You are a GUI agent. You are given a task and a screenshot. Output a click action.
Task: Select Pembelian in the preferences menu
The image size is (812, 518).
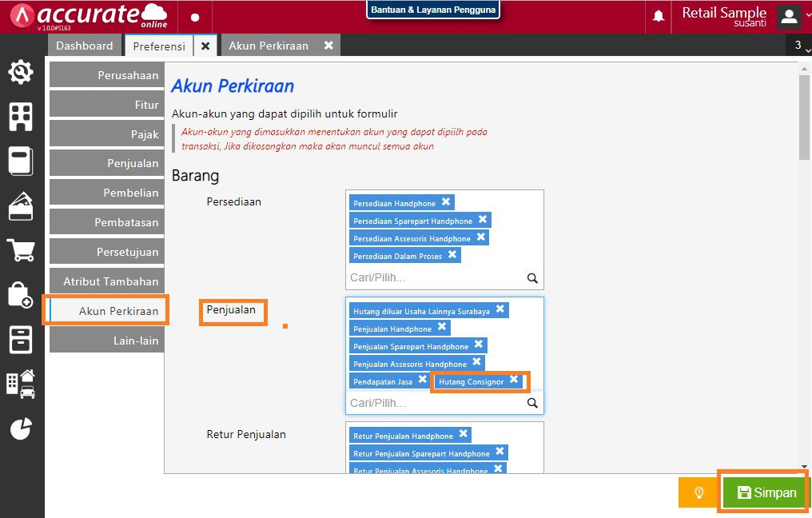point(106,193)
